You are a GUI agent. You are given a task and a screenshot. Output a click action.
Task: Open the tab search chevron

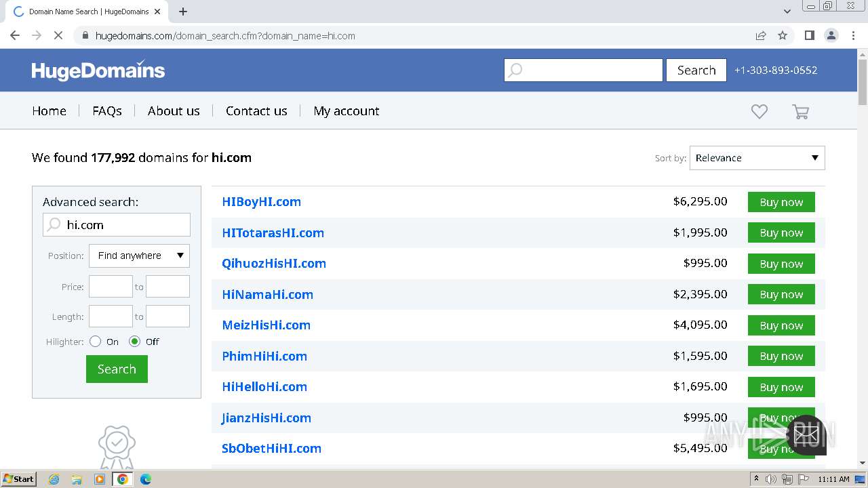787,12
